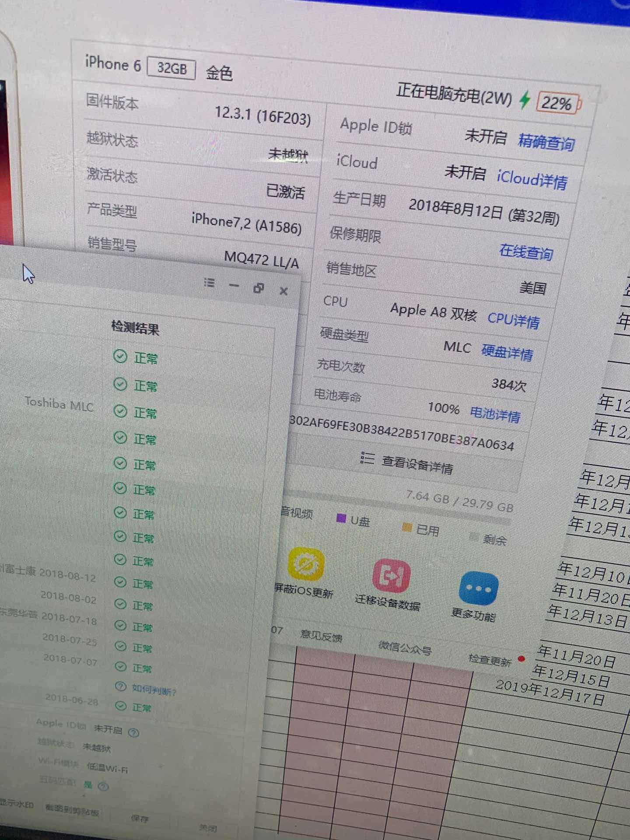Click the check icon in the 2018-07-07 row
Viewport: 630px width, 840px height.
pos(120,666)
